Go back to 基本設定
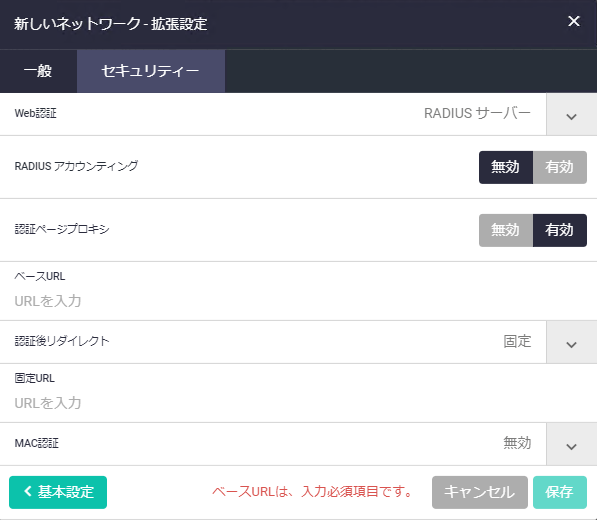This screenshot has width=597, height=520. [58, 492]
